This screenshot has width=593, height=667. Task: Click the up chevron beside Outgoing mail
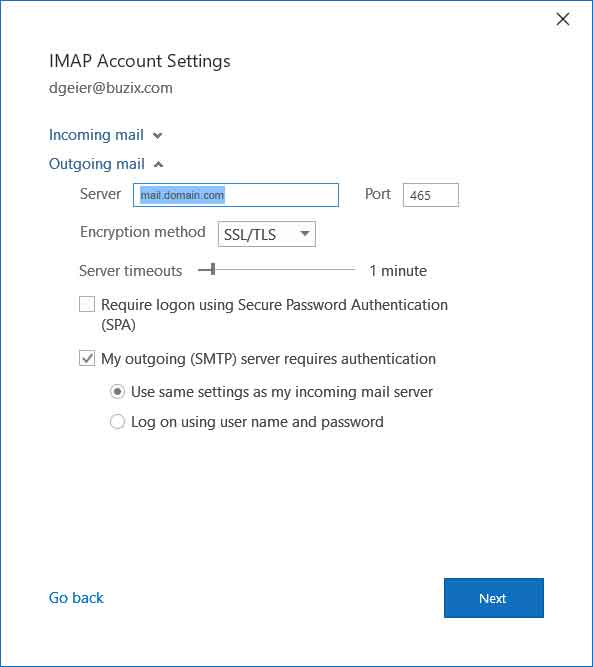click(158, 164)
